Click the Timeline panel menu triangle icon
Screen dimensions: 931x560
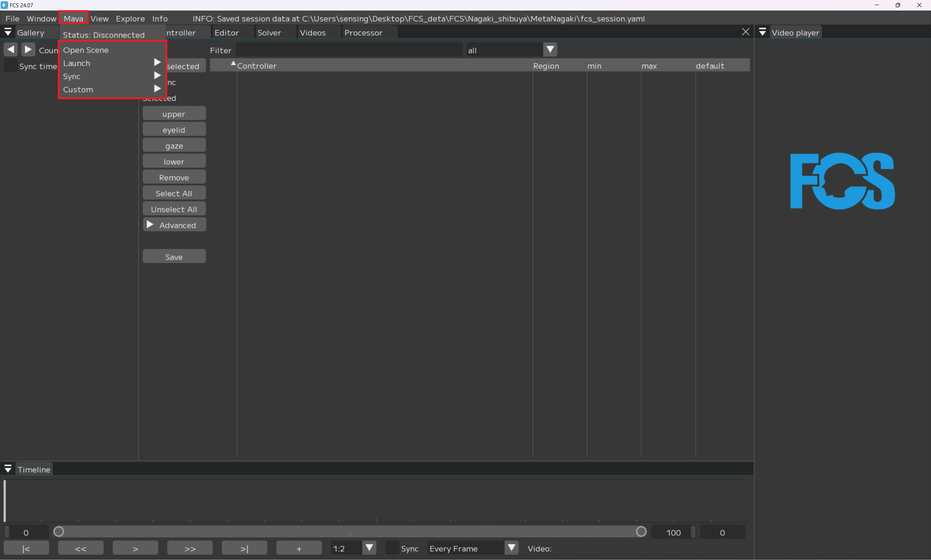click(8, 469)
